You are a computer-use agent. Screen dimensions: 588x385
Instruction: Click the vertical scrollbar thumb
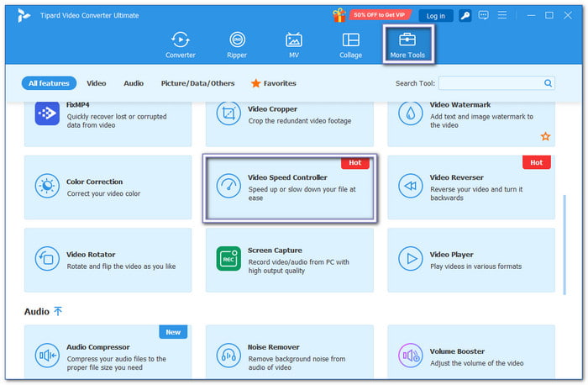(x=564, y=245)
